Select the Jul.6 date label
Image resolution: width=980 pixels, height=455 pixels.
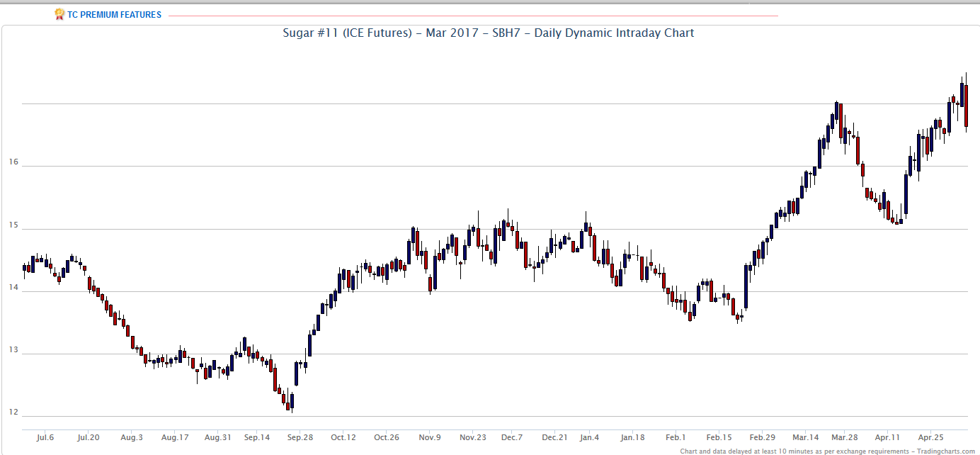45,437
